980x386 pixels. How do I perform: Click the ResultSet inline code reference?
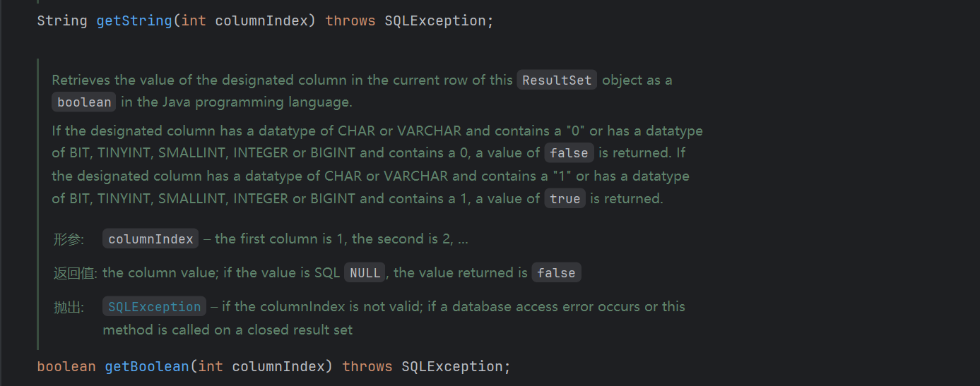[x=557, y=80]
